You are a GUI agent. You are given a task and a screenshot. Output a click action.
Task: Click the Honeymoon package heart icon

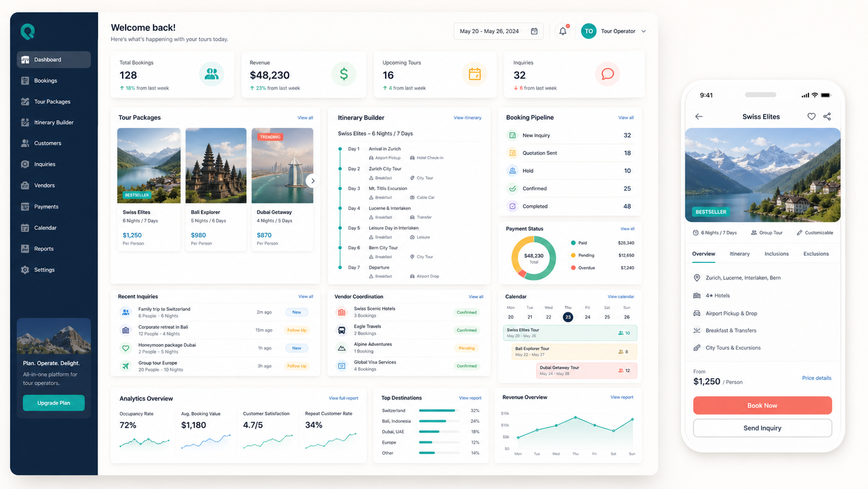126,348
